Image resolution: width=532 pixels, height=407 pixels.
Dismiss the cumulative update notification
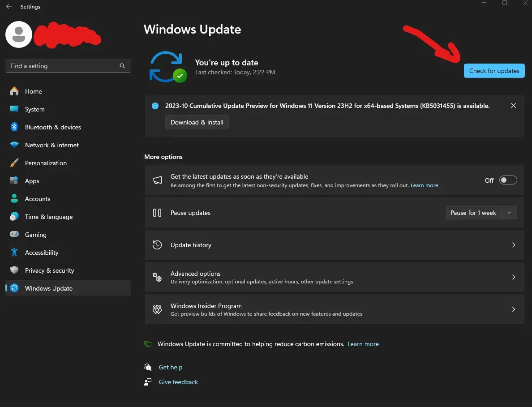pos(513,106)
